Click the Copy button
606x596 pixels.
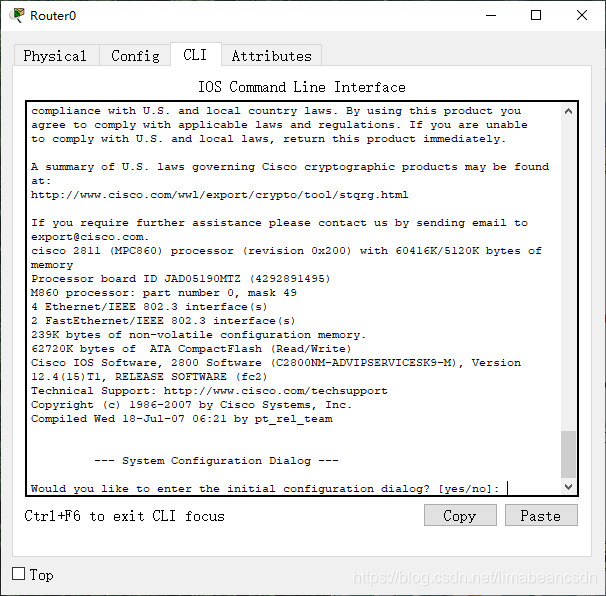(460, 515)
